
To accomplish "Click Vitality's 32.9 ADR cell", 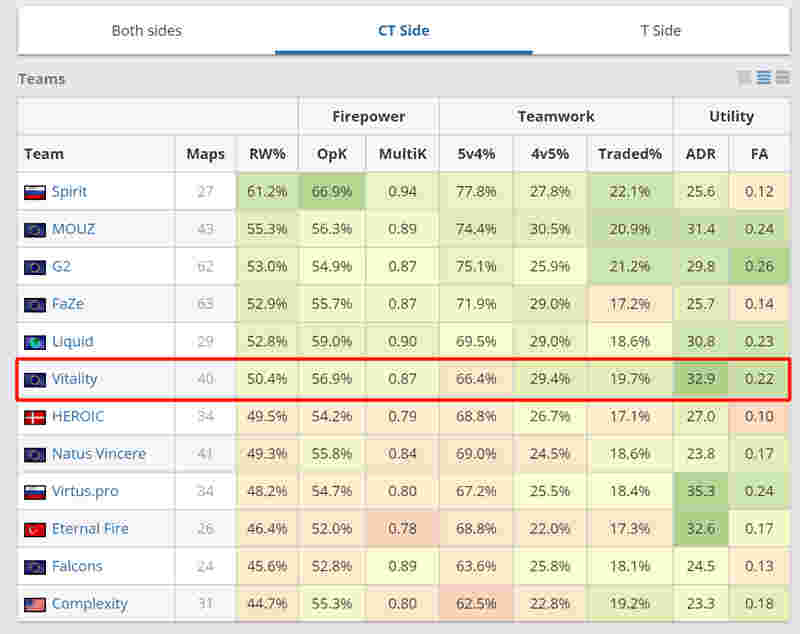I will click(701, 379).
